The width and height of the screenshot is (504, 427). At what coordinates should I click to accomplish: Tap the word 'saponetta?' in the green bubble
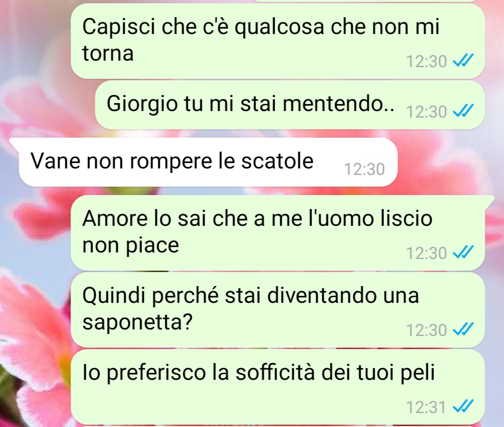click(138, 322)
